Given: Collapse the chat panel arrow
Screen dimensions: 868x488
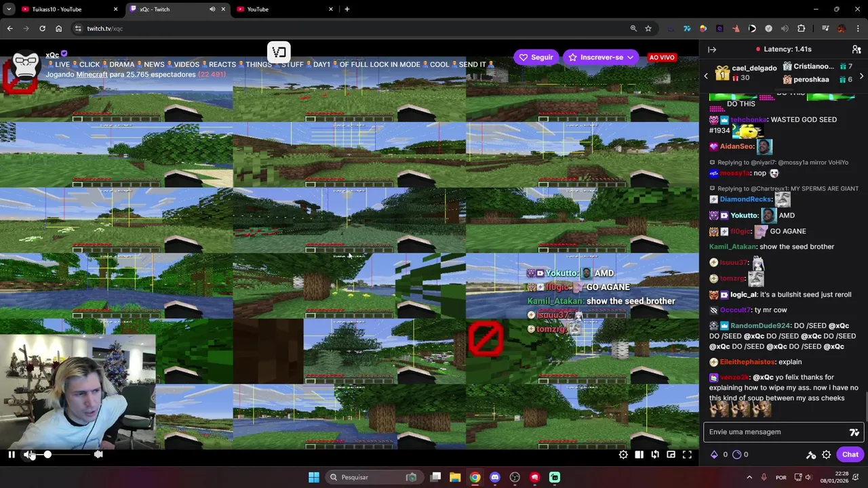Looking at the screenshot, I should (x=712, y=49).
